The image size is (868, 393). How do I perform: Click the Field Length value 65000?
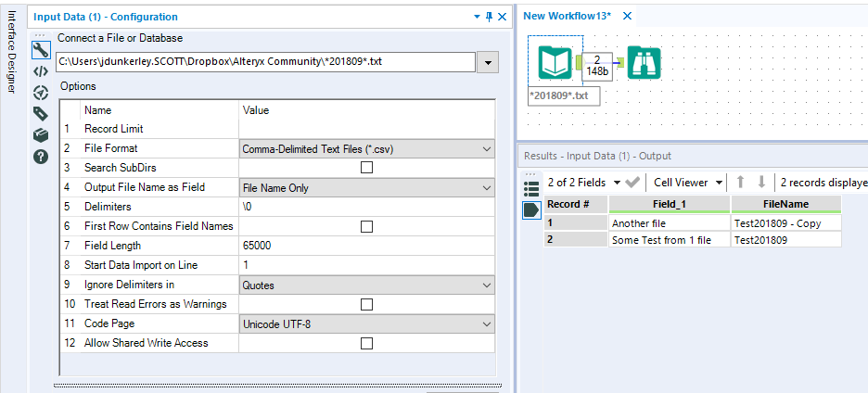pyautogui.click(x=366, y=246)
